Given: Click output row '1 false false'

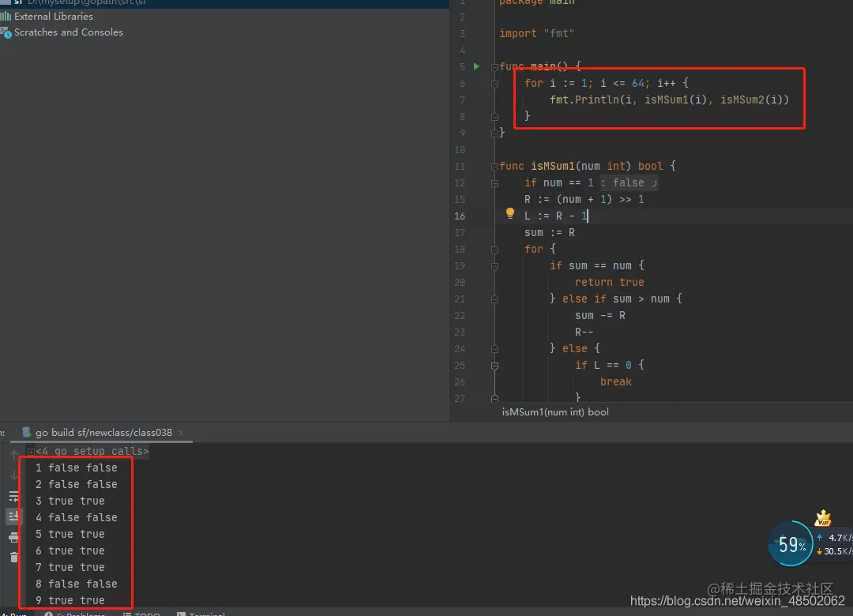Looking at the screenshot, I should coord(76,468).
